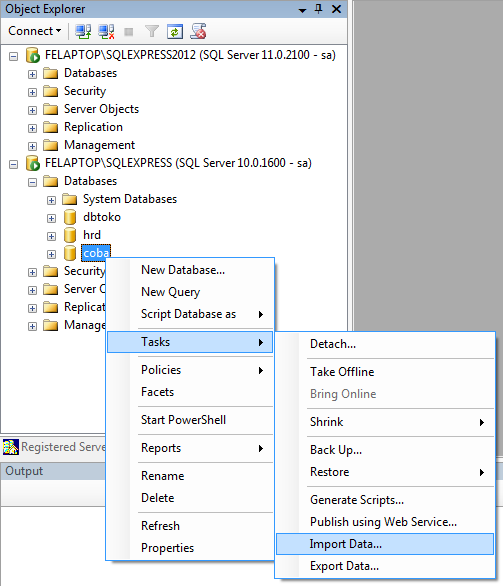Choose New Query from context menu
503x586 pixels.
point(190,292)
